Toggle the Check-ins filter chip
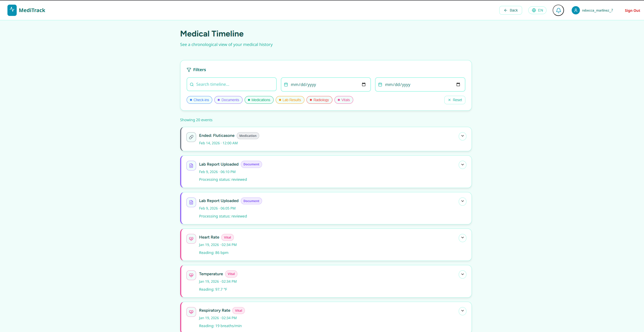The height and width of the screenshot is (332, 644). [x=199, y=100]
